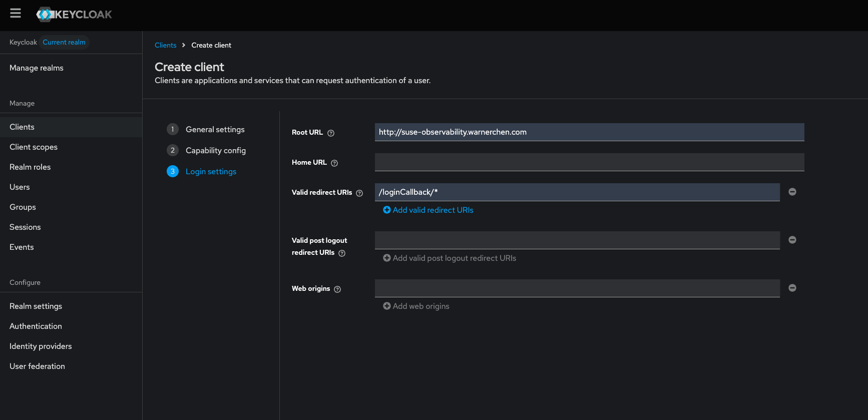This screenshot has width=868, height=420.
Task: Focus the post logout redirect URIs input
Action: 577,240
